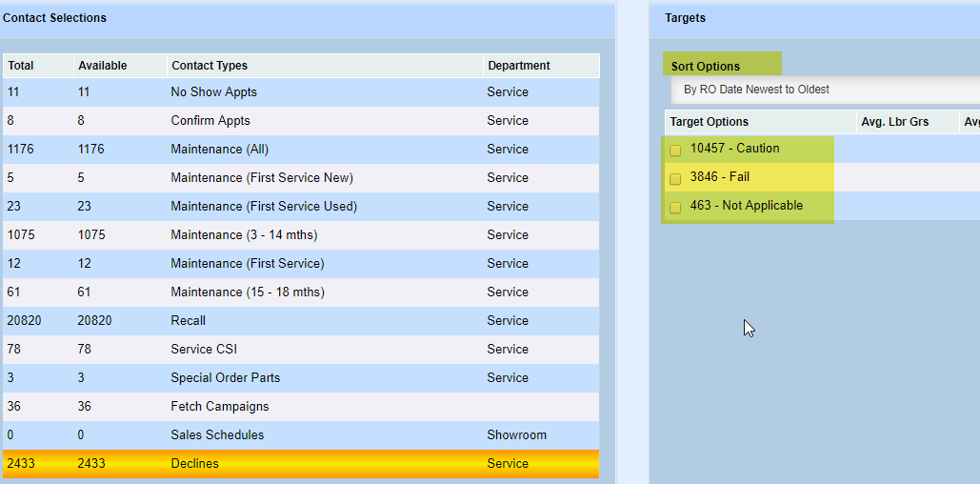Sort by Avg. Lbr Grs column
The width and height of the screenshot is (980, 484).
click(x=894, y=122)
